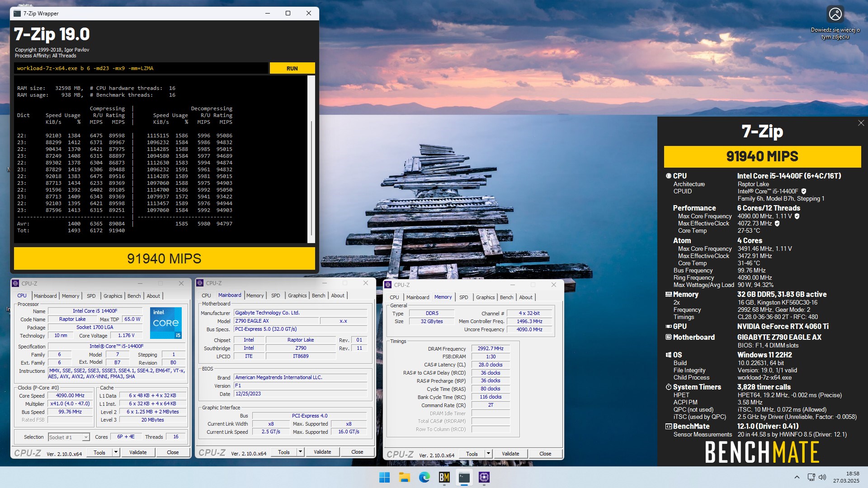Screen dimensions: 868x488
Task: Click the RUN button in 7-Zip Wrapper
Action: [292, 68]
